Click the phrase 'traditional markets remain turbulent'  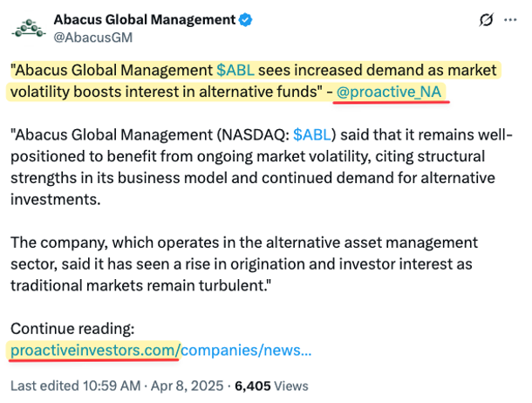tap(138, 285)
